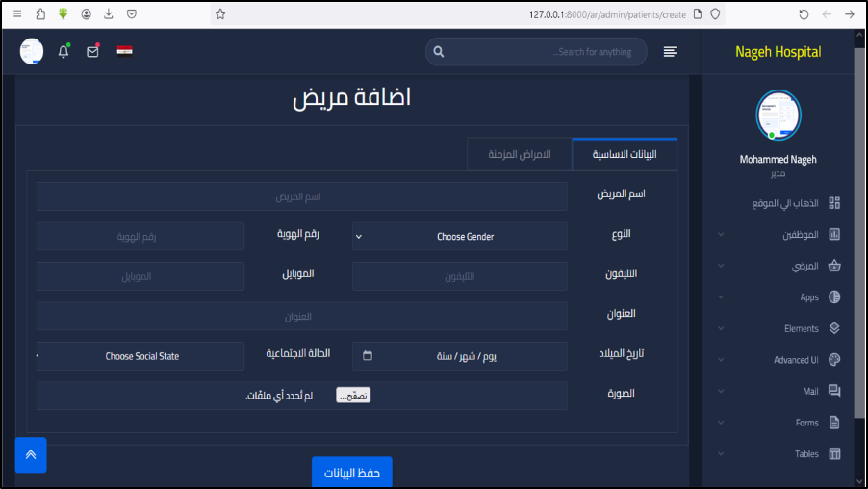868x489 pixels.
Task: Open calendar picker in birth date field
Action: [x=368, y=356]
